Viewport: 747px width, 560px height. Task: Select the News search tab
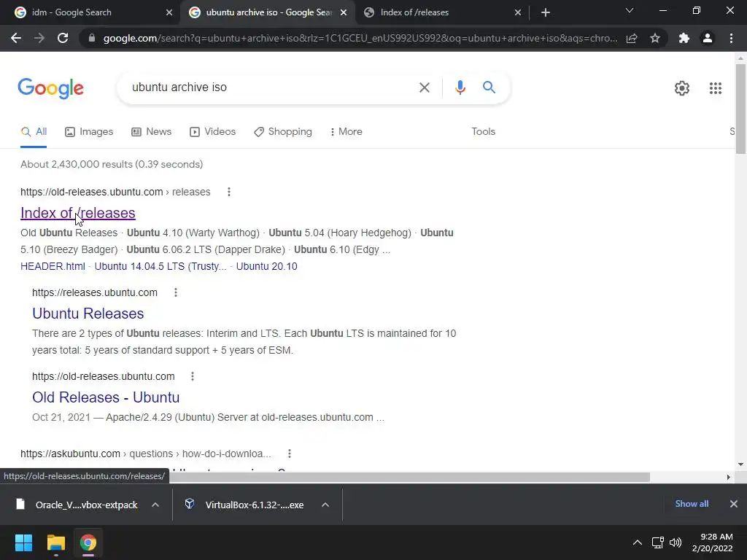tap(152, 131)
